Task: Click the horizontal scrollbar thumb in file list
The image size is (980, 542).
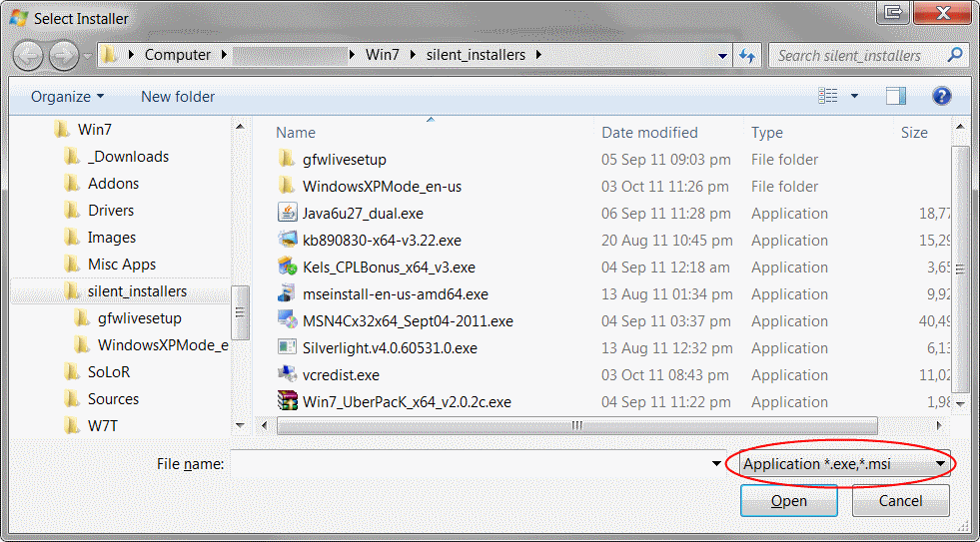Action: 576,426
